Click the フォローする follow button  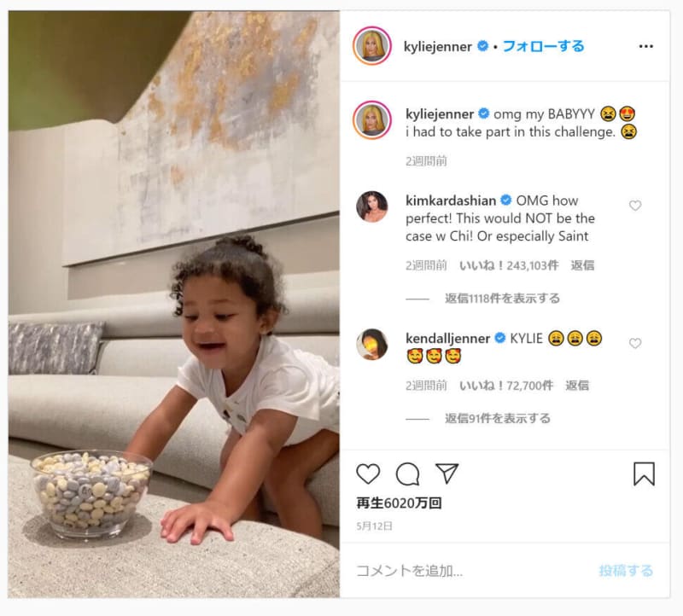coord(543,46)
